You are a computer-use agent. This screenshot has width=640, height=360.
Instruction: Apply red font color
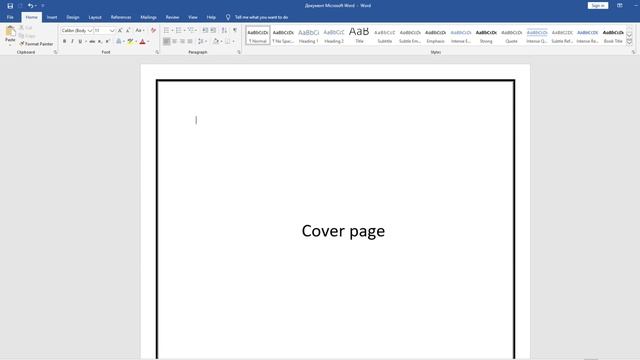coord(142,41)
